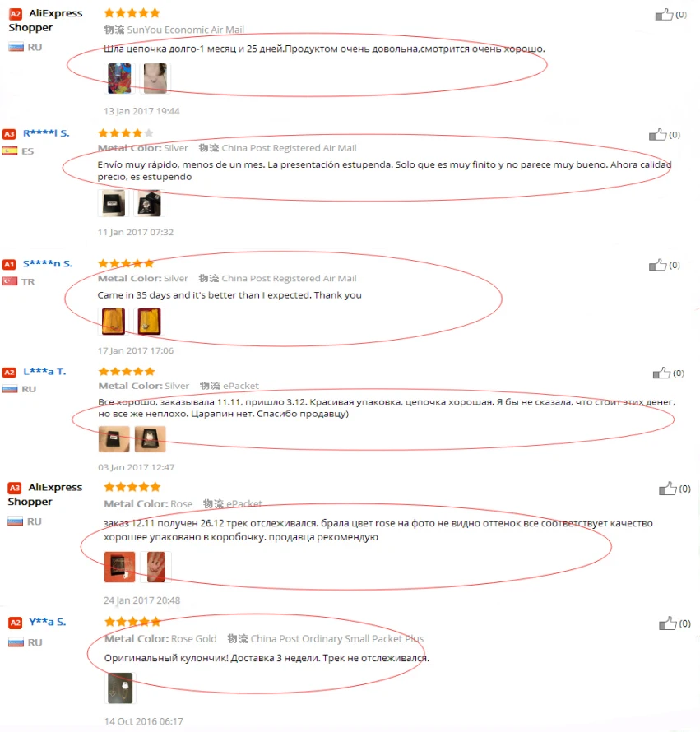Image resolution: width=700 pixels, height=732 pixels.
Task: Click the A3 level badge beside R****l S.
Action: tap(9, 134)
